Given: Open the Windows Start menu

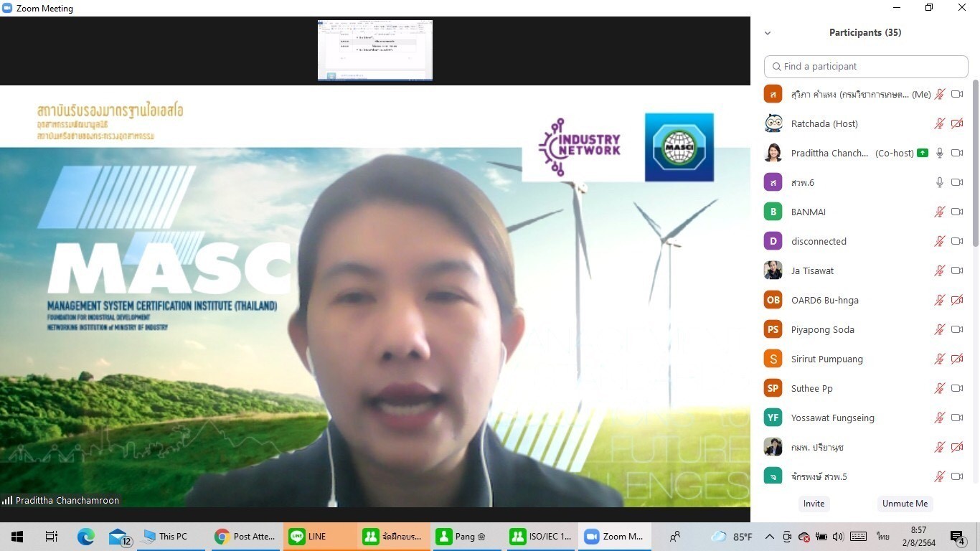Looking at the screenshot, I should pyautogui.click(x=17, y=537).
